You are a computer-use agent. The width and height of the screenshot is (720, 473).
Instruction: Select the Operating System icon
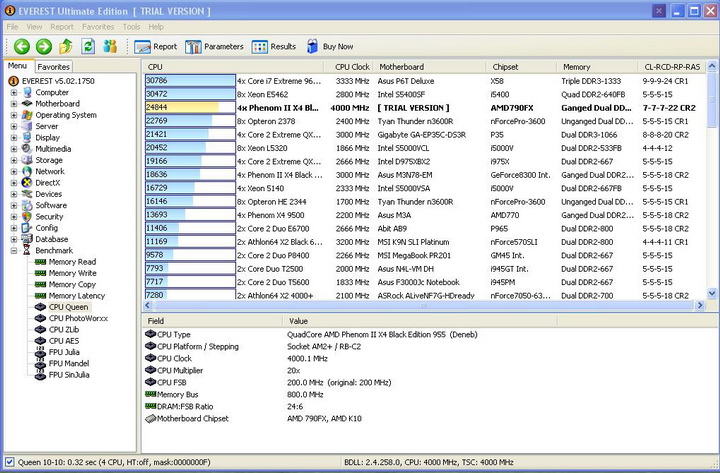coord(27,115)
